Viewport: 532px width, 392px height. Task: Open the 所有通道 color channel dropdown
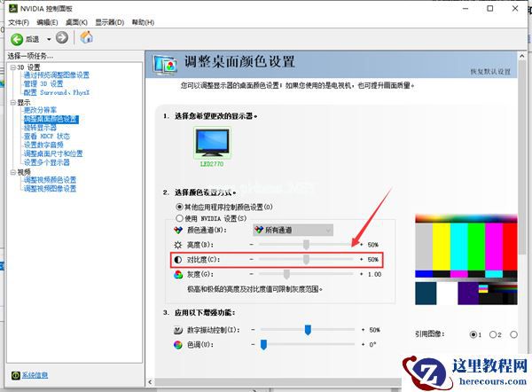(293, 230)
